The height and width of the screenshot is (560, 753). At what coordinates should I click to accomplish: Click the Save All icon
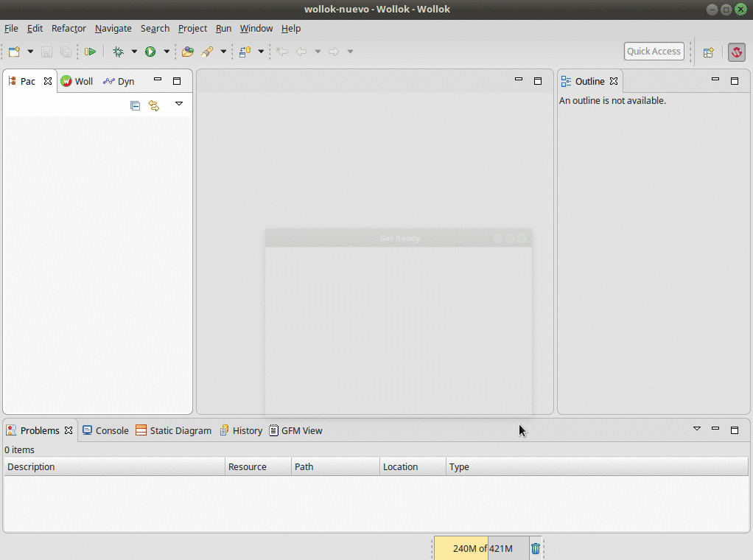tap(66, 52)
